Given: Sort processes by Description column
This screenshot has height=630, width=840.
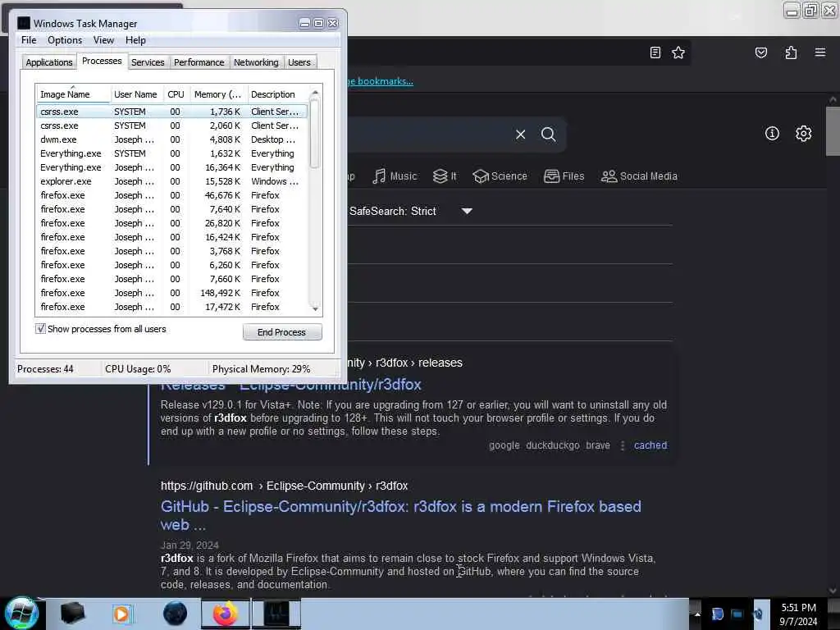Looking at the screenshot, I should point(277,94).
